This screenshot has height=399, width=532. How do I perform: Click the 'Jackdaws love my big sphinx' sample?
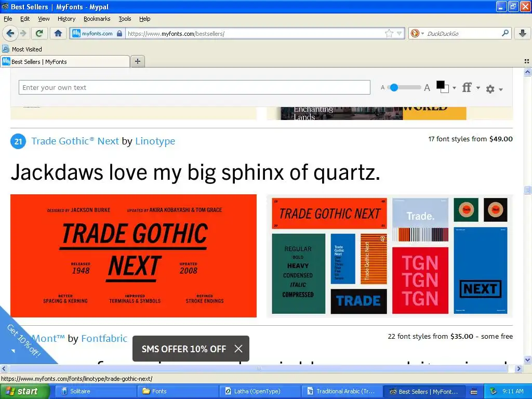pyautogui.click(x=195, y=172)
